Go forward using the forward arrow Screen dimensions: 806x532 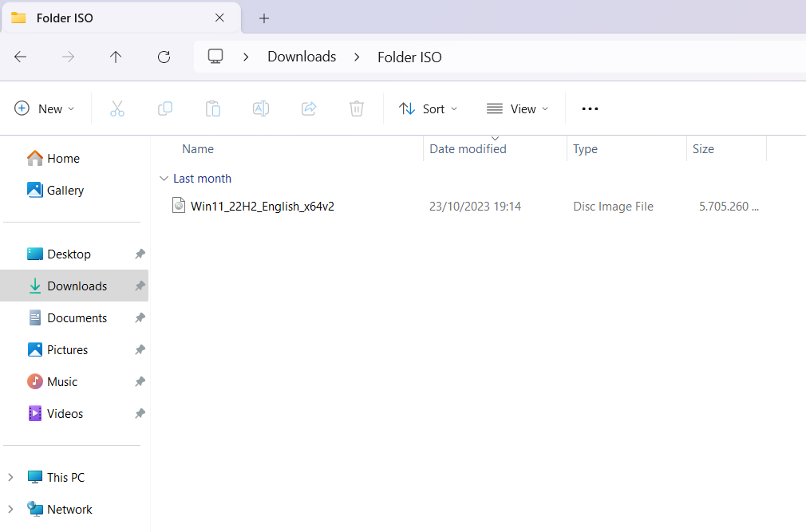(x=68, y=57)
